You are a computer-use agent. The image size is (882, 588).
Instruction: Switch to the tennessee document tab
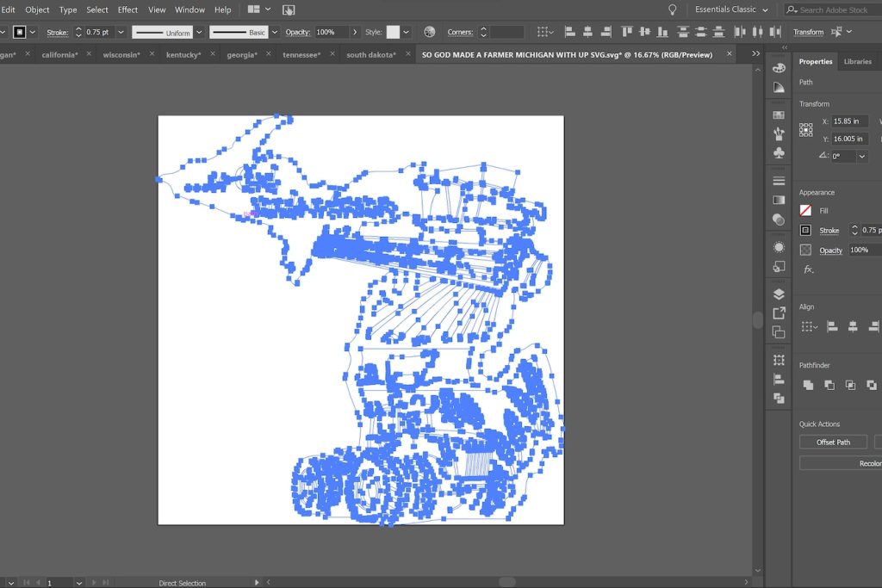pyautogui.click(x=301, y=54)
